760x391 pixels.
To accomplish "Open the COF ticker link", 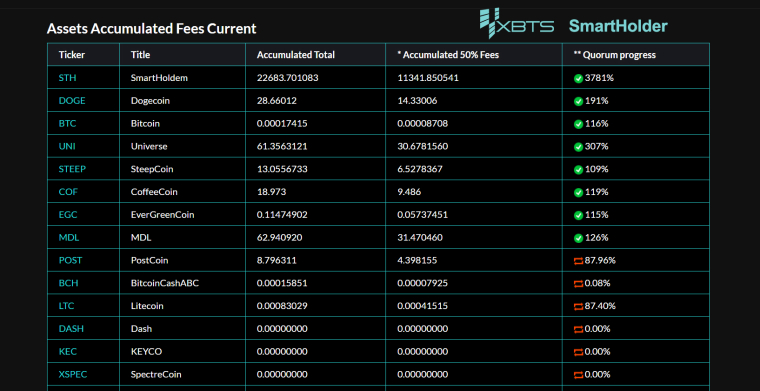I will [x=68, y=192].
